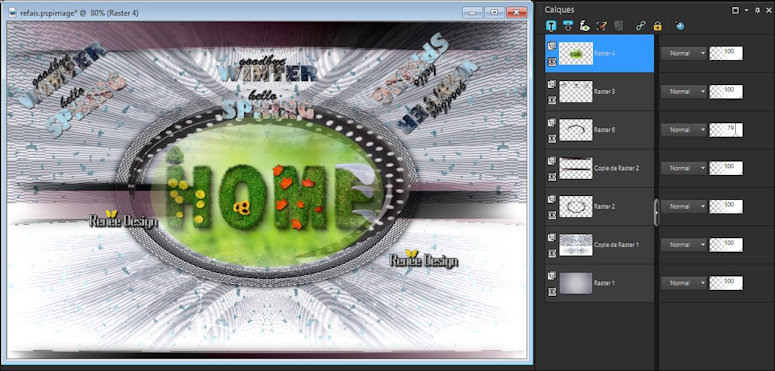Screen dimensions: 775x371
Task: Click the blue quick-search layers icon
Action: coord(680,26)
